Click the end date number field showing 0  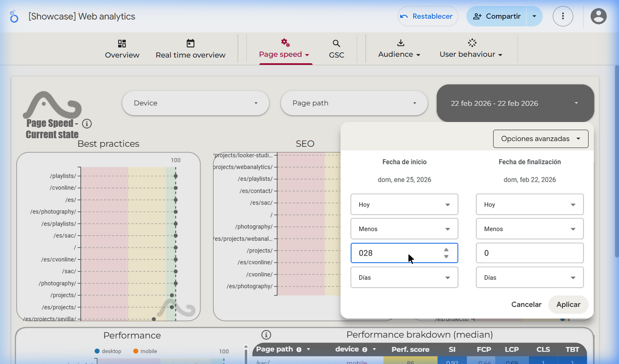530,253
